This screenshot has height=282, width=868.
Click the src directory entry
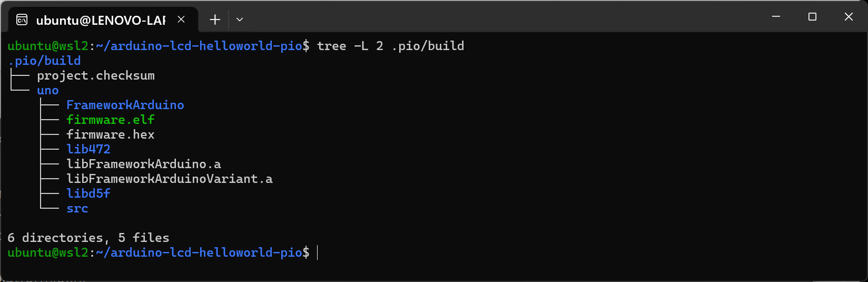click(77, 208)
